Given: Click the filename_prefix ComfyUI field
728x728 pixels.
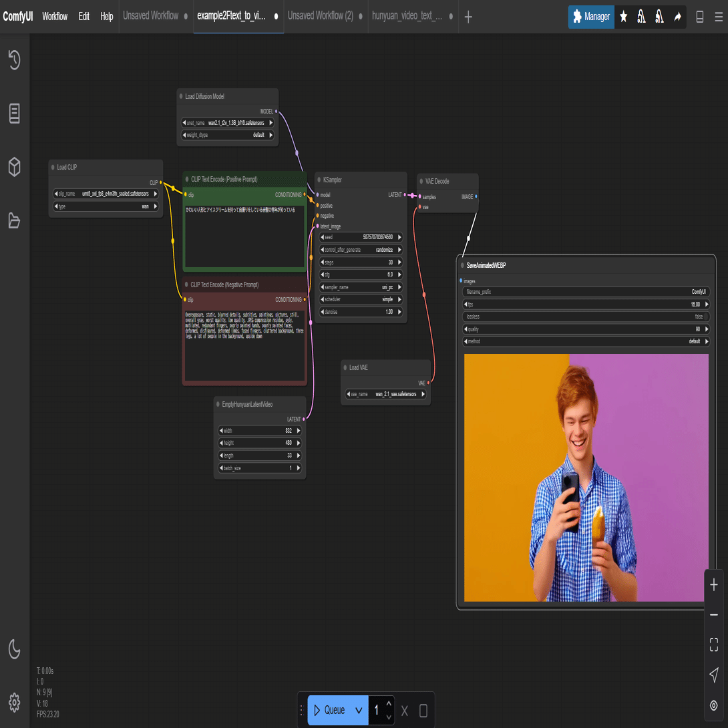Looking at the screenshot, I should [586, 292].
